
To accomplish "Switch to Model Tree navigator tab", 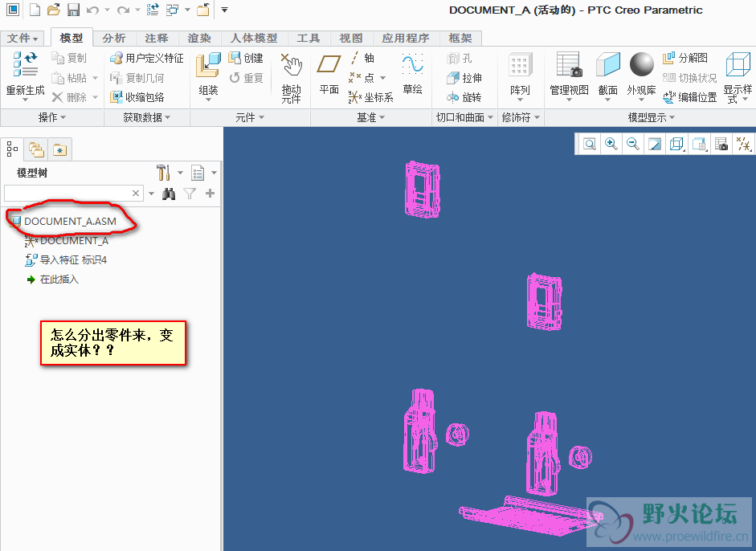I will (x=13, y=149).
